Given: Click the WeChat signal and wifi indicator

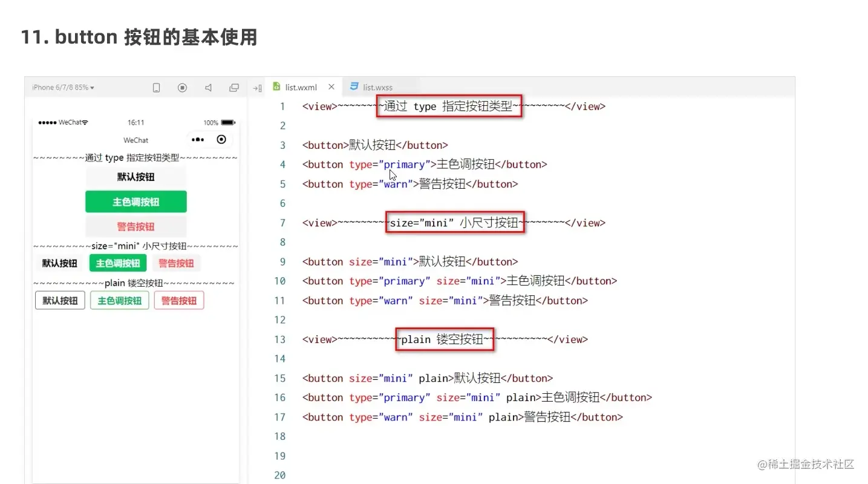Looking at the screenshot, I should click(x=63, y=123).
